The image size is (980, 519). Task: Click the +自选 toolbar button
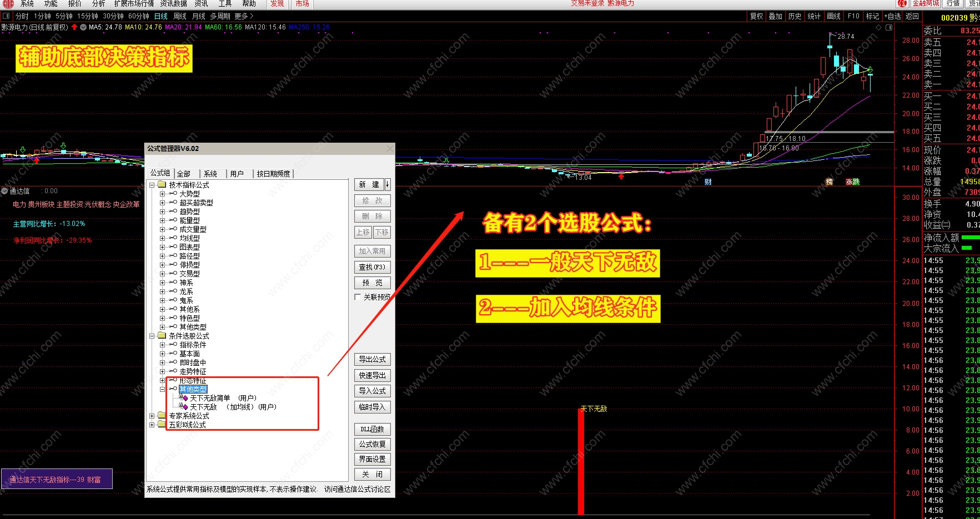pyautogui.click(x=892, y=16)
